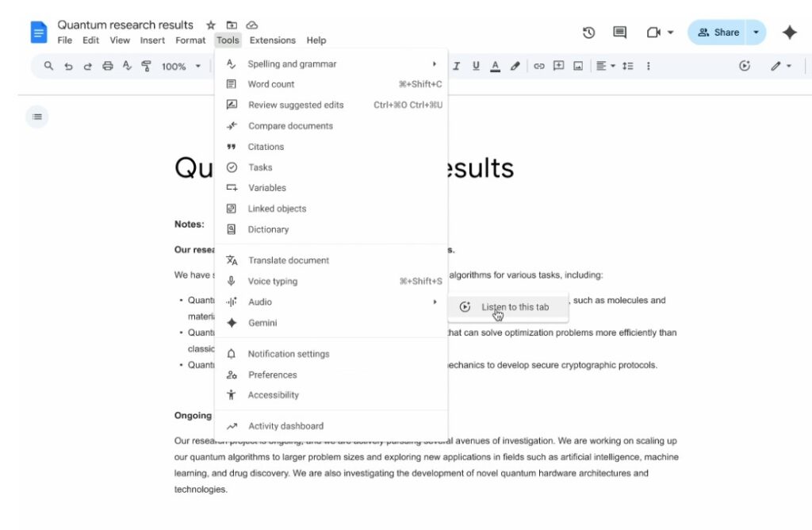This screenshot has width=812, height=530.
Task: Open the Extensions menu
Action: click(x=273, y=40)
